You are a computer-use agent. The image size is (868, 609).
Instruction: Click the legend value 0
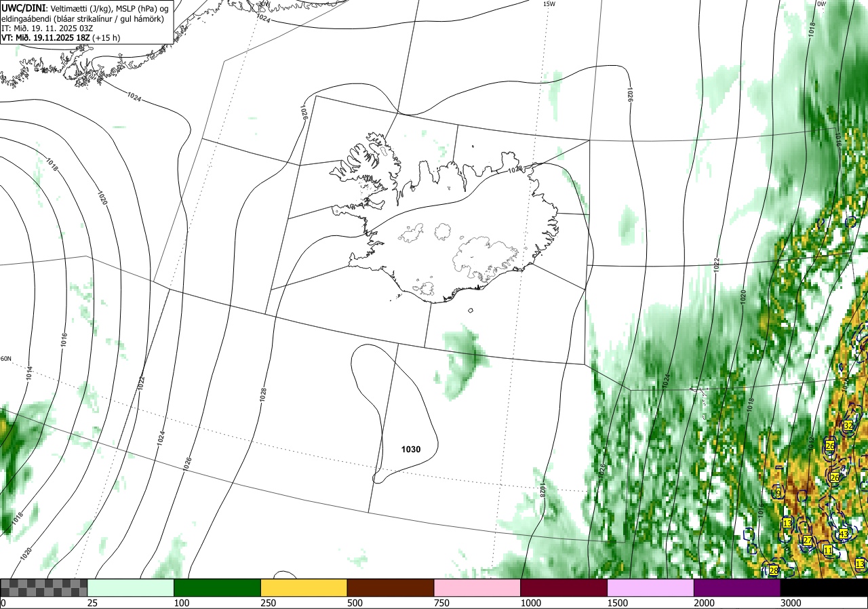coord(3,603)
